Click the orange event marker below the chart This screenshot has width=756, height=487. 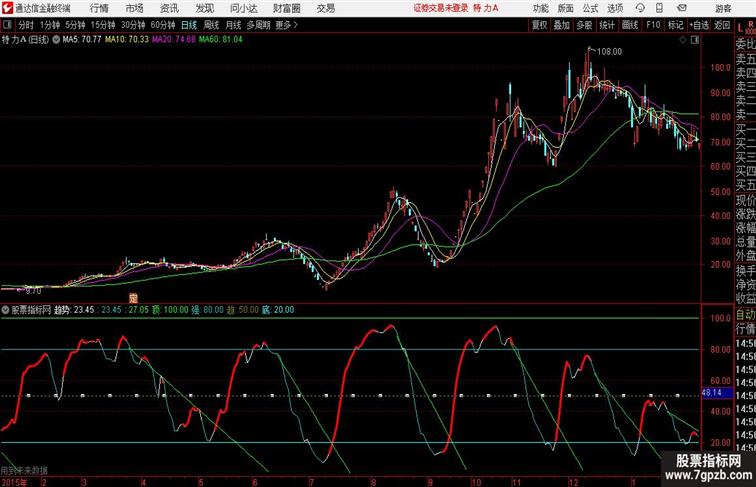134,298
